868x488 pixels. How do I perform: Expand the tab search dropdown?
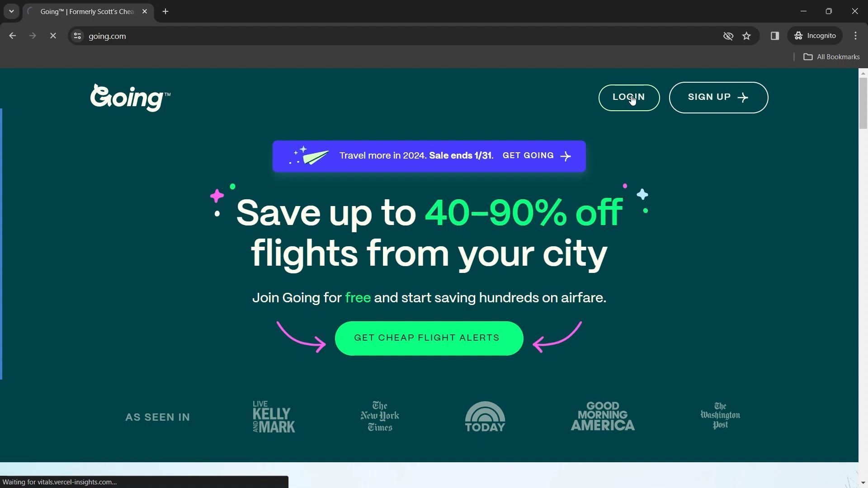[x=11, y=11]
